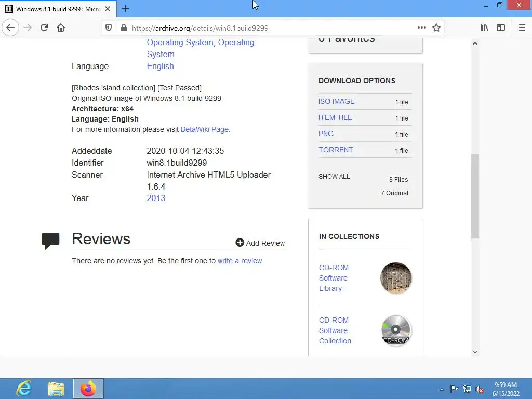This screenshot has width=532, height=399.
Task: Open the Library icon in toolbar
Action: [484, 28]
